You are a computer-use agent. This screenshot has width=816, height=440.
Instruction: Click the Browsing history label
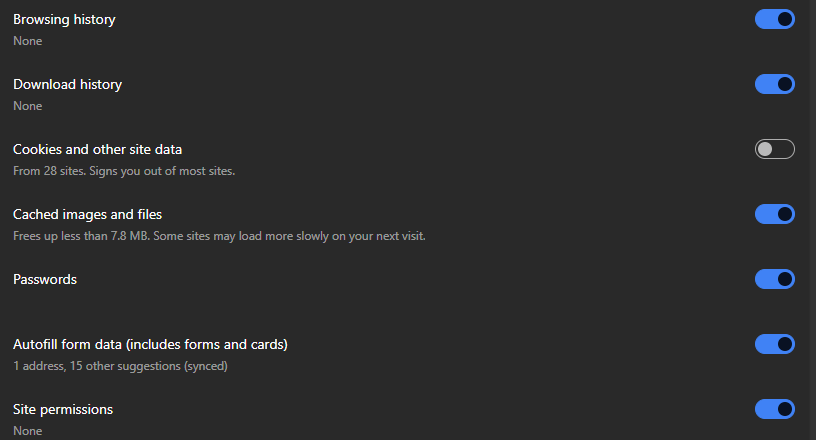(x=64, y=19)
